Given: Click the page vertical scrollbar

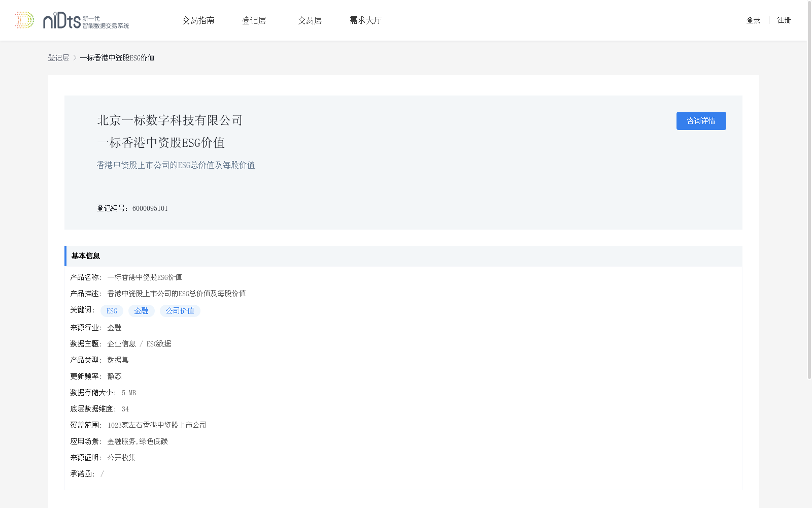Looking at the screenshot, I should 809,190.
